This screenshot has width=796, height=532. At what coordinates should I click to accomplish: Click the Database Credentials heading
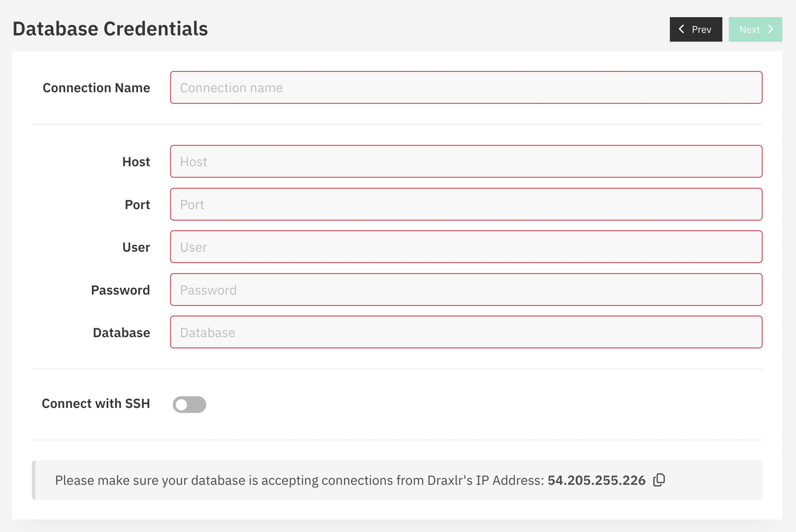point(110,29)
